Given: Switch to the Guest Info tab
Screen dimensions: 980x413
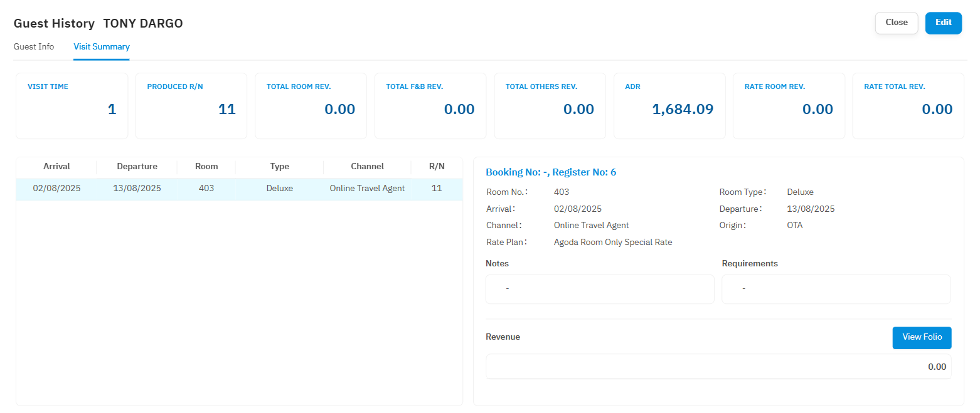Looking at the screenshot, I should [34, 47].
